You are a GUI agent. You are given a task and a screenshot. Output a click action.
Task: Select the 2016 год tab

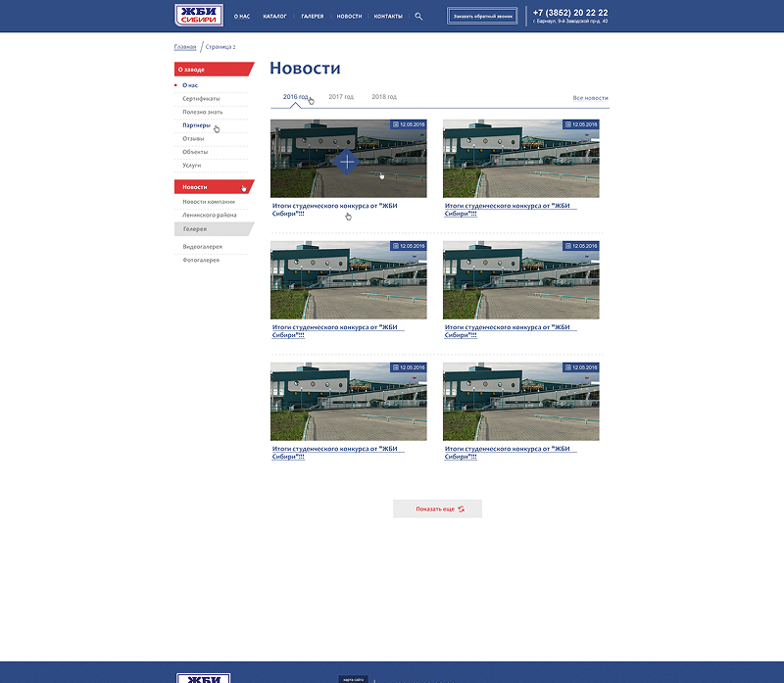pos(295,97)
